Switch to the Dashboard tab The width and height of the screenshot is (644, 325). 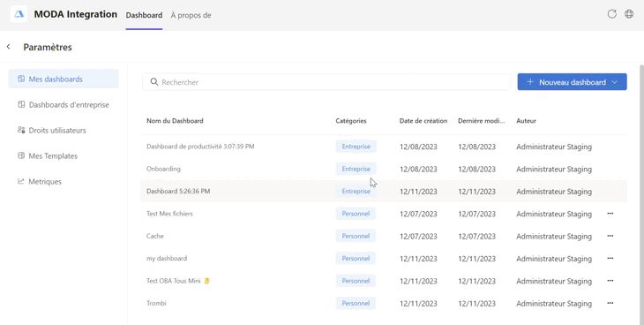point(144,15)
